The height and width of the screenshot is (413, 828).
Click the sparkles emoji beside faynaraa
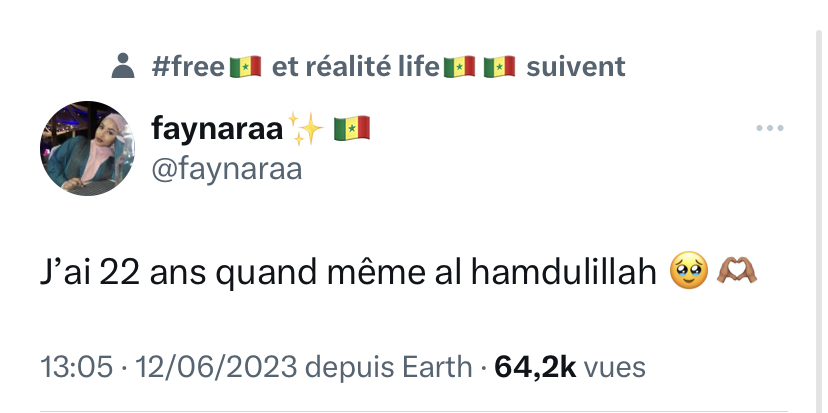(305, 128)
